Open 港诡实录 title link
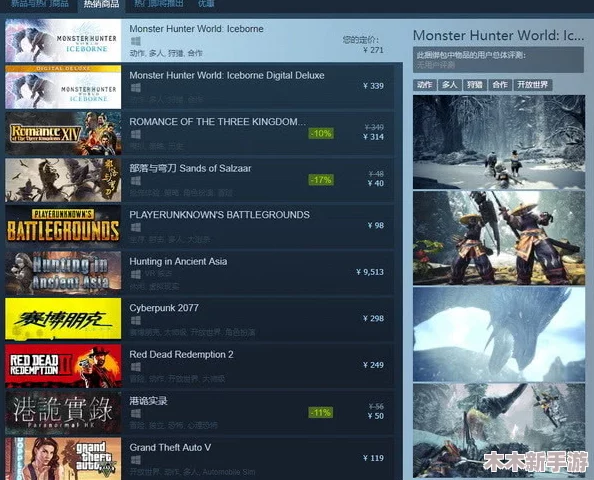The image size is (594, 480). pyautogui.click(x=148, y=401)
